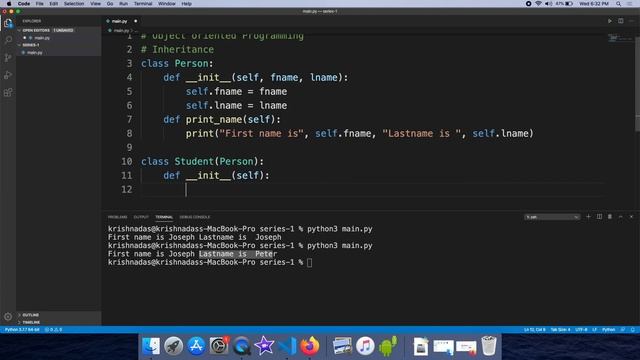
Task: Open the Help menu
Action: coord(187,4)
